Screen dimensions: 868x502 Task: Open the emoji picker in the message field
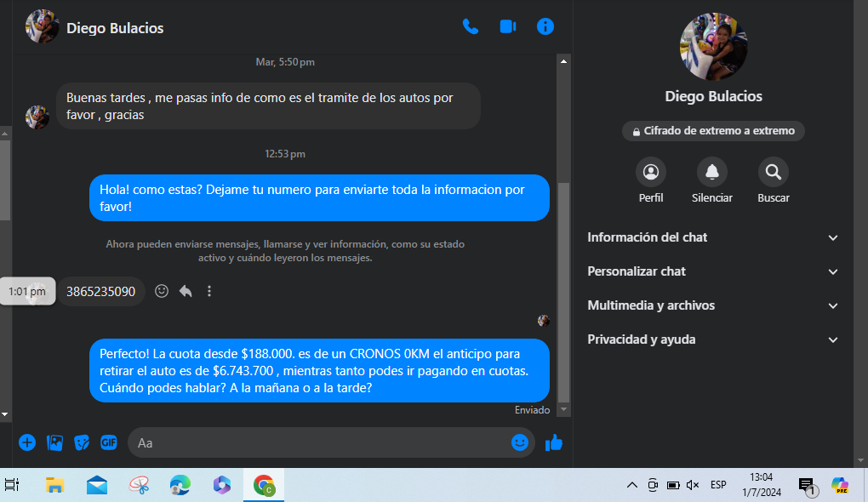click(x=520, y=442)
